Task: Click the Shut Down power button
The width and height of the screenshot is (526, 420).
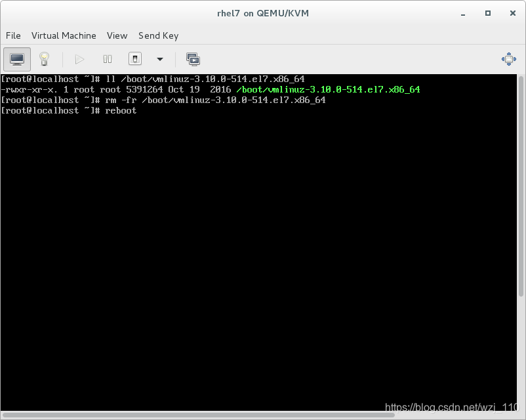Action: 135,59
